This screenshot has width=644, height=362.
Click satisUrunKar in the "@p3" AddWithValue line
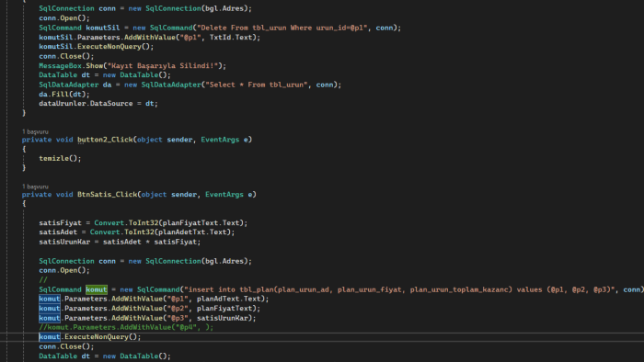coord(223,318)
